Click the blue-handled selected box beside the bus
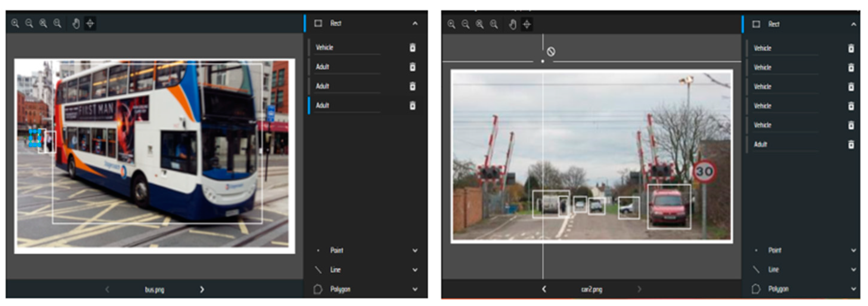Viewport: 868px width, 306px height. (35, 138)
